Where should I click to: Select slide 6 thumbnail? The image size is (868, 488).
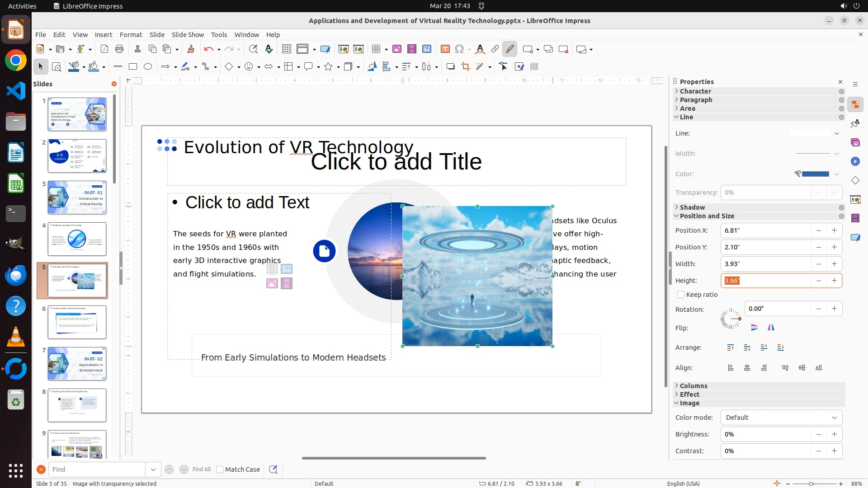click(x=77, y=322)
